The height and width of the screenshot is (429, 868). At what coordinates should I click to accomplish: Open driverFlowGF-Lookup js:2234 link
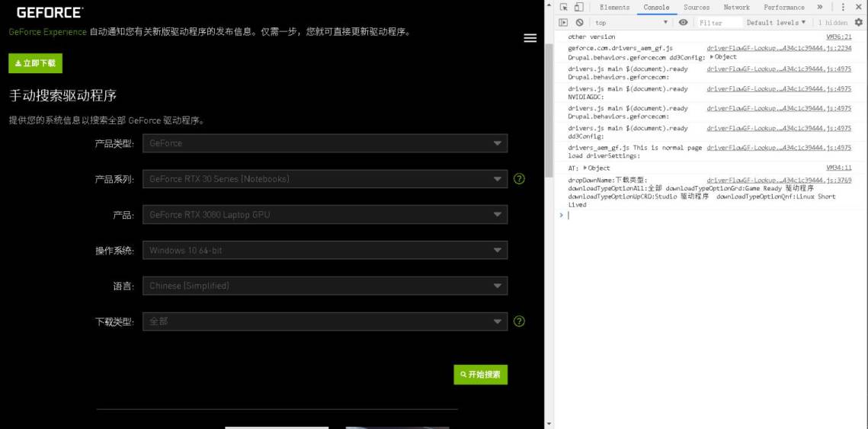coord(780,48)
